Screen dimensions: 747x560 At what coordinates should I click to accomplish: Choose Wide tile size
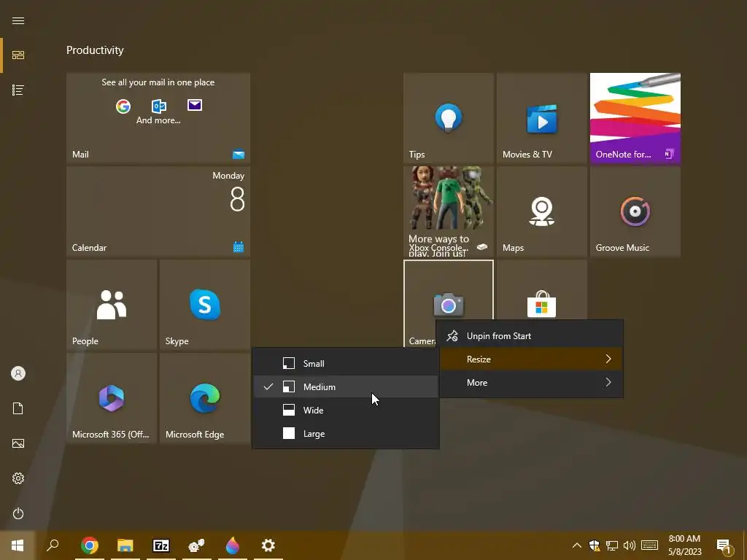346,410
